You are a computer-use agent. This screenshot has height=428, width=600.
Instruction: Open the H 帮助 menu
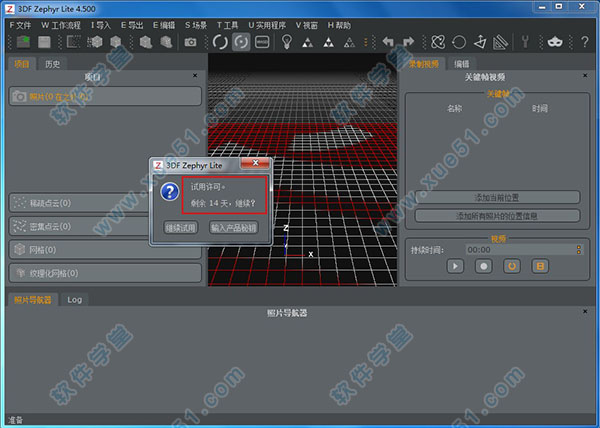(x=339, y=25)
